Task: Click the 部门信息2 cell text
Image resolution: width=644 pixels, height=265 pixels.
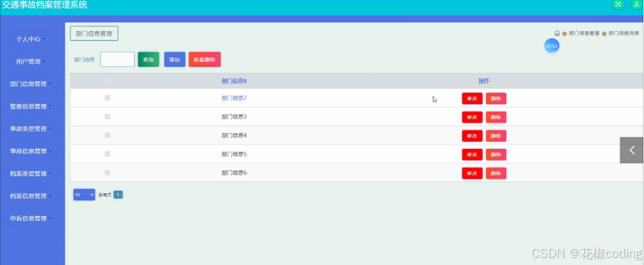Action: (x=234, y=98)
